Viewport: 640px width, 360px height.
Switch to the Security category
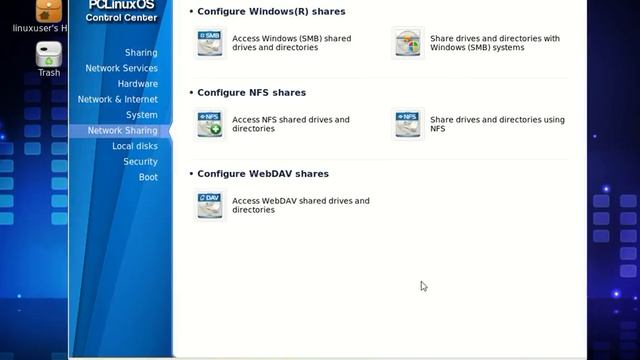pos(140,162)
